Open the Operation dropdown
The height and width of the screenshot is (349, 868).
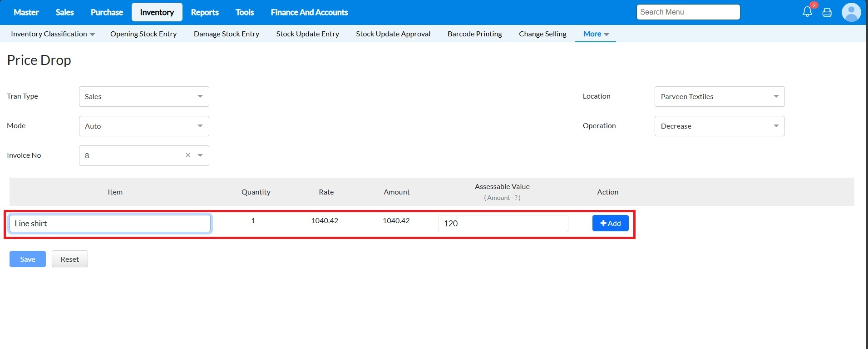pos(719,126)
